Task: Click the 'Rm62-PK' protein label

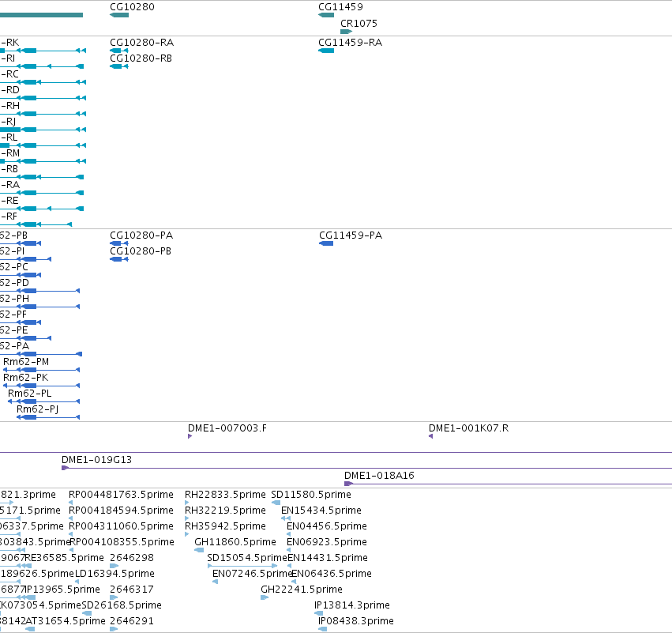Action: tap(26, 378)
